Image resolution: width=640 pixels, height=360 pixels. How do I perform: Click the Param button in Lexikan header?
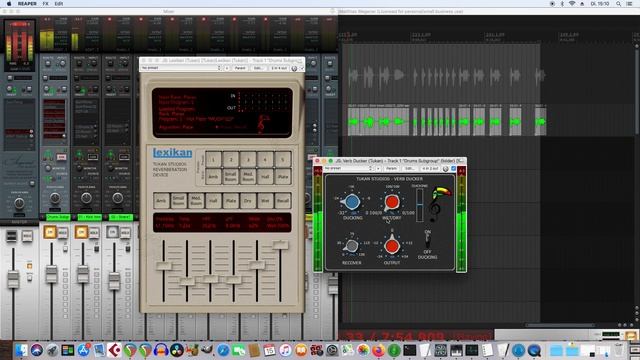coord(240,68)
